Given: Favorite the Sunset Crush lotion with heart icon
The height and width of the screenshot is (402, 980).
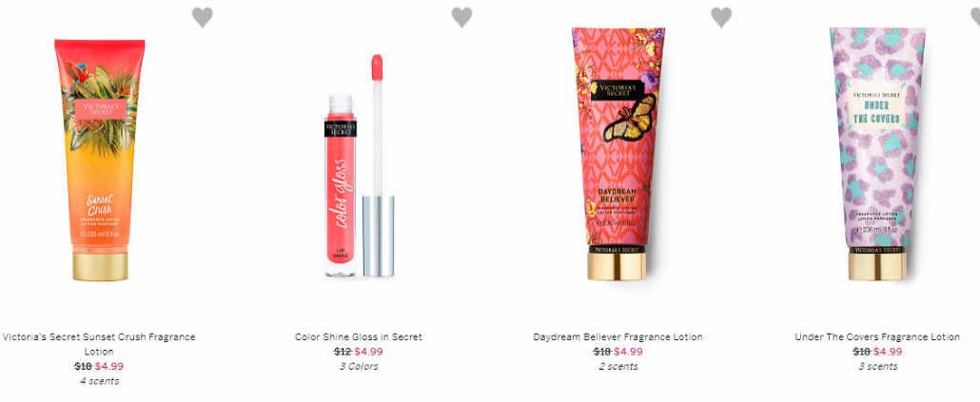Looking at the screenshot, I should click(202, 17).
